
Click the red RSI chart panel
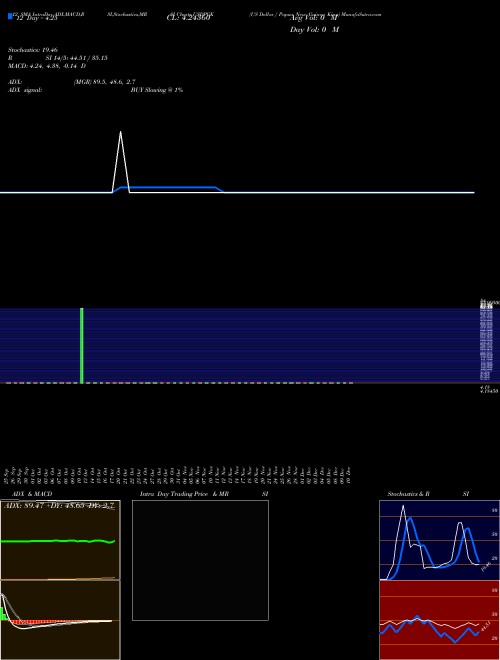tap(439, 620)
